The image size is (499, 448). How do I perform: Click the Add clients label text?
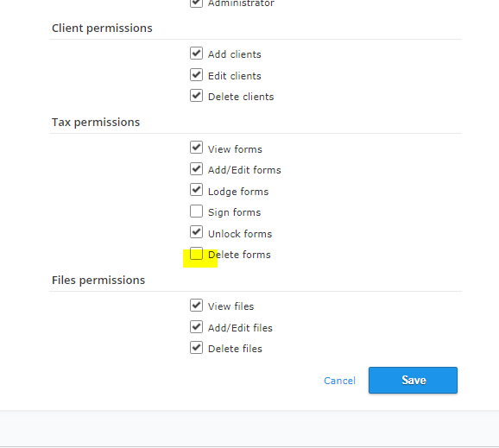coord(235,54)
